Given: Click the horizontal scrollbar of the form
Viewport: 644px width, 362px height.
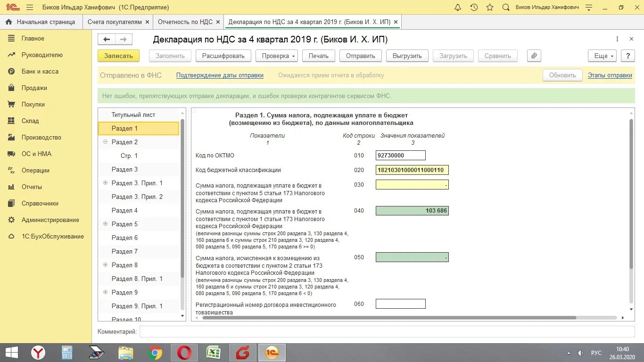Looking at the screenshot, I should (x=389, y=318).
